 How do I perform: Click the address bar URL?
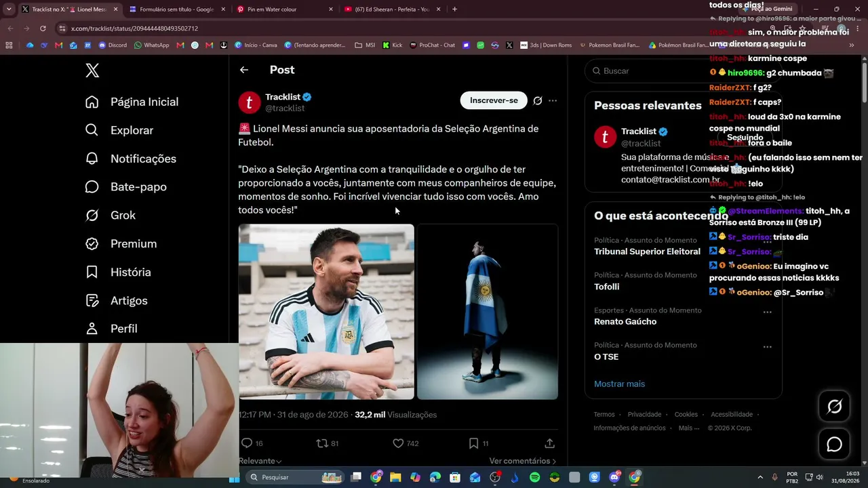(x=134, y=28)
